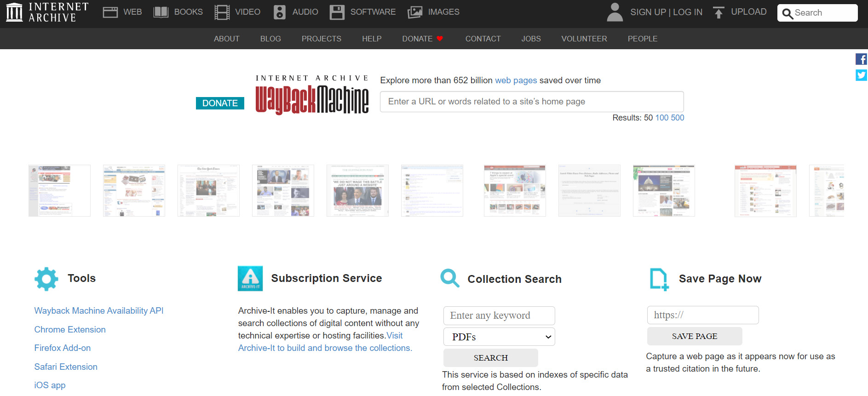Screen dimensions: 868x396
Task: Open the Blog menu item
Action: click(270, 39)
